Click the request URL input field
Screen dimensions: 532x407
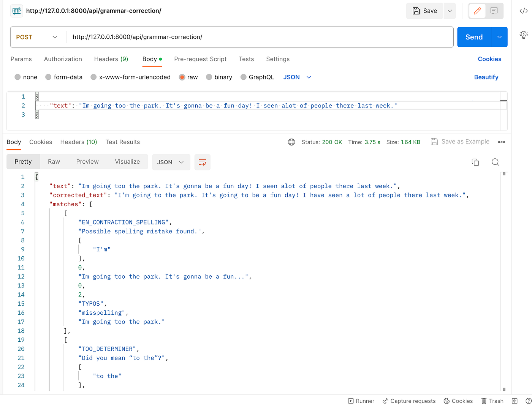coord(260,37)
